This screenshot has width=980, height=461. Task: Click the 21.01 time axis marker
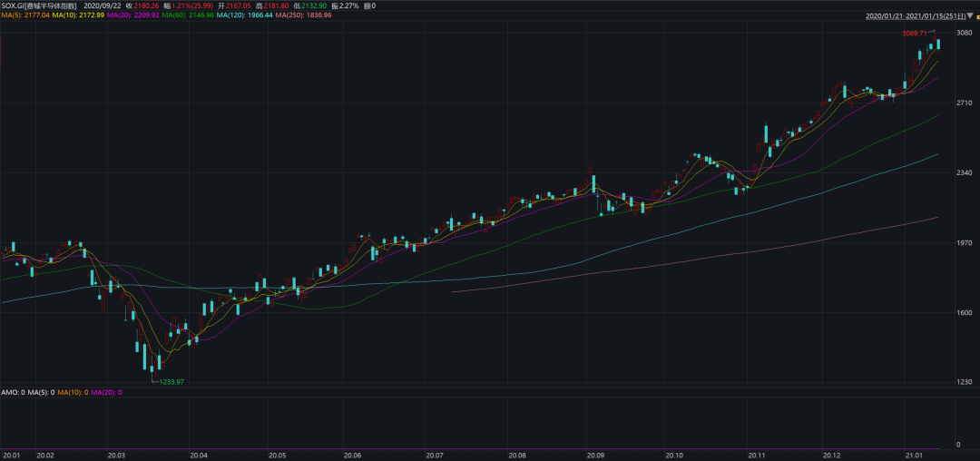coord(914,456)
